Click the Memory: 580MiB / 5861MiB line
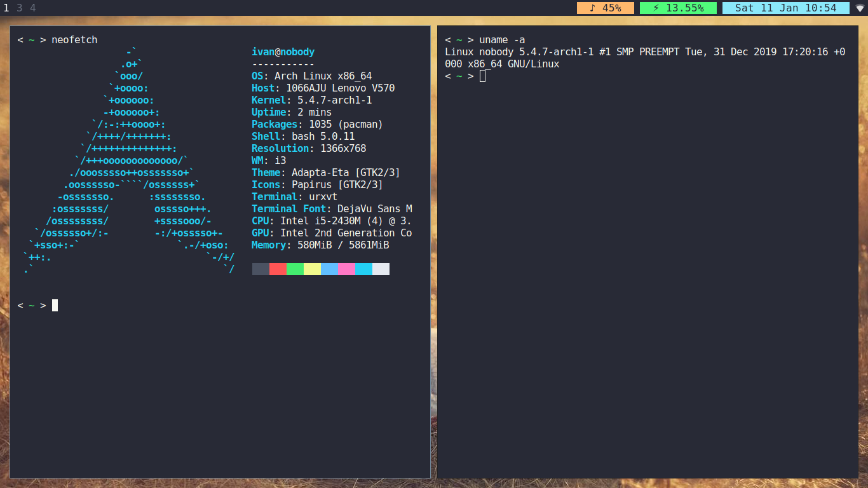The image size is (868, 488). click(x=320, y=245)
